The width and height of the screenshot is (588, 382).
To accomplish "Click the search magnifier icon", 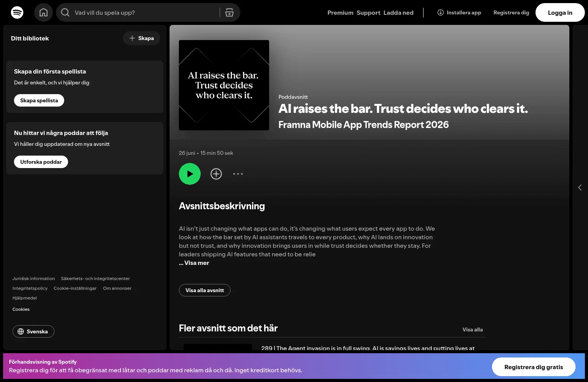I will [65, 12].
